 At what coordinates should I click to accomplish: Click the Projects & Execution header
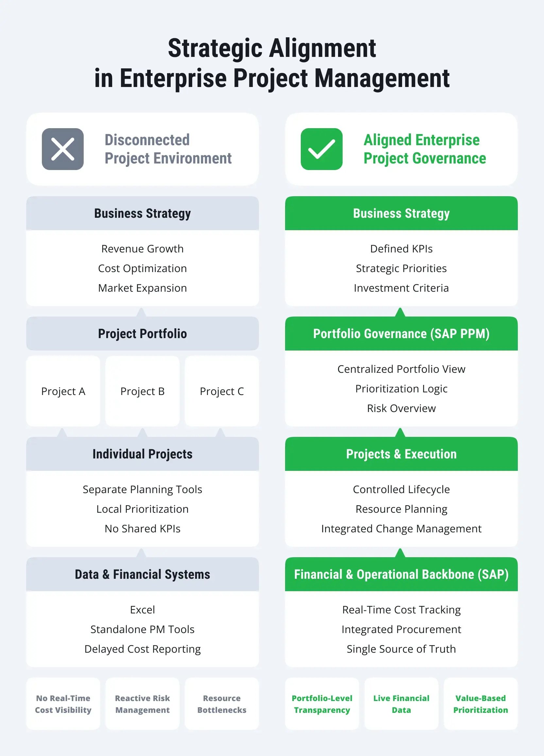pyautogui.click(x=401, y=454)
